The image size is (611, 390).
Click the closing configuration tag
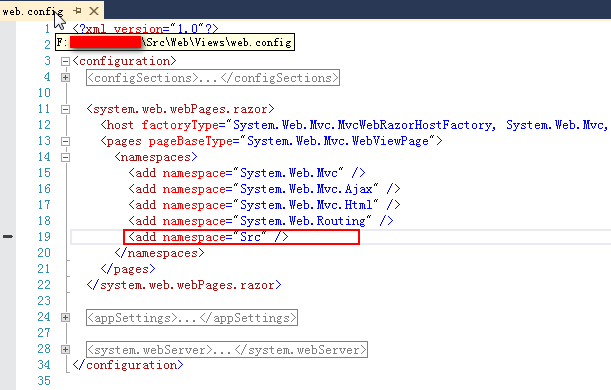pos(128,365)
